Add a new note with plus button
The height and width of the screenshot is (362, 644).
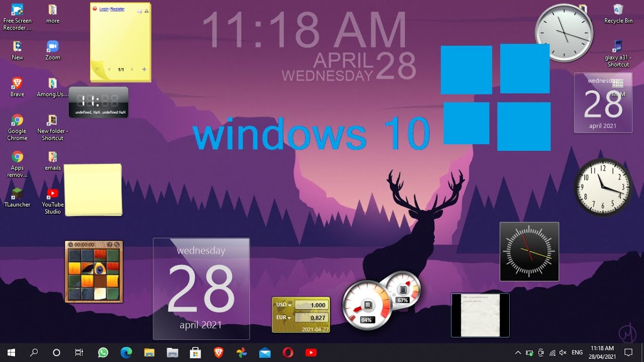click(x=144, y=69)
